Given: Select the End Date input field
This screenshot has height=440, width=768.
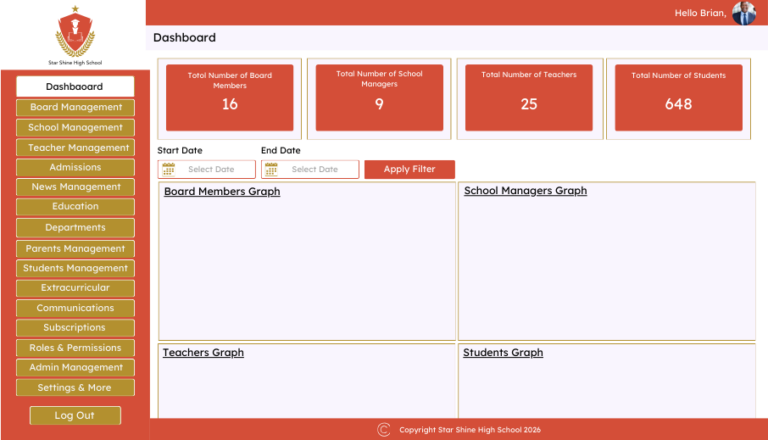Looking at the screenshot, I should point(315,170).
